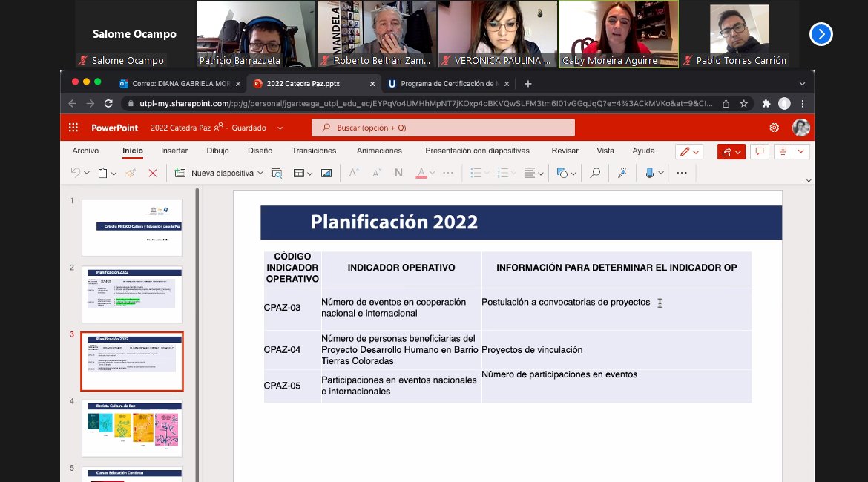The width and height of the screenshot is (868, 482).
Task: Start presenting the slideshow icon
Action: click(783, 151)
